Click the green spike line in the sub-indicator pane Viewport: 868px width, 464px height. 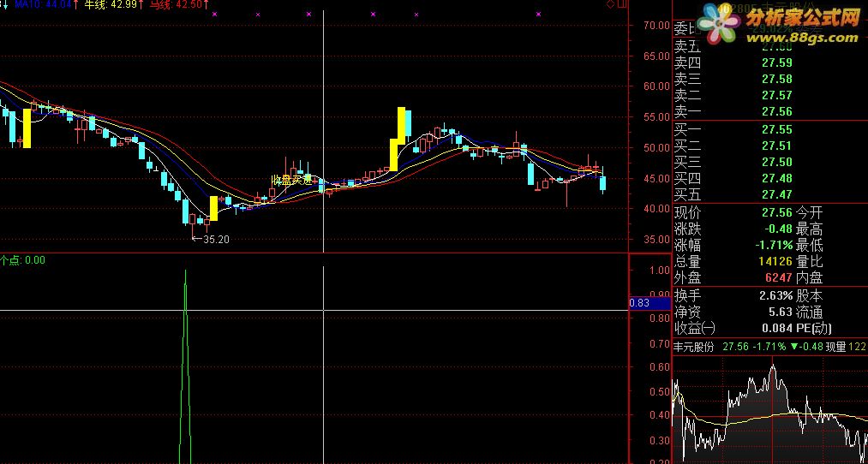pyautogui.click(x=185, y=365)
